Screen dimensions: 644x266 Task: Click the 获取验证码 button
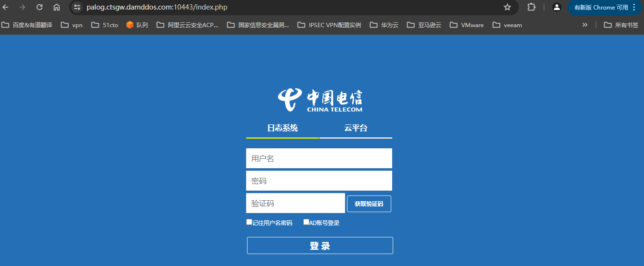click(x=369, y=204)
